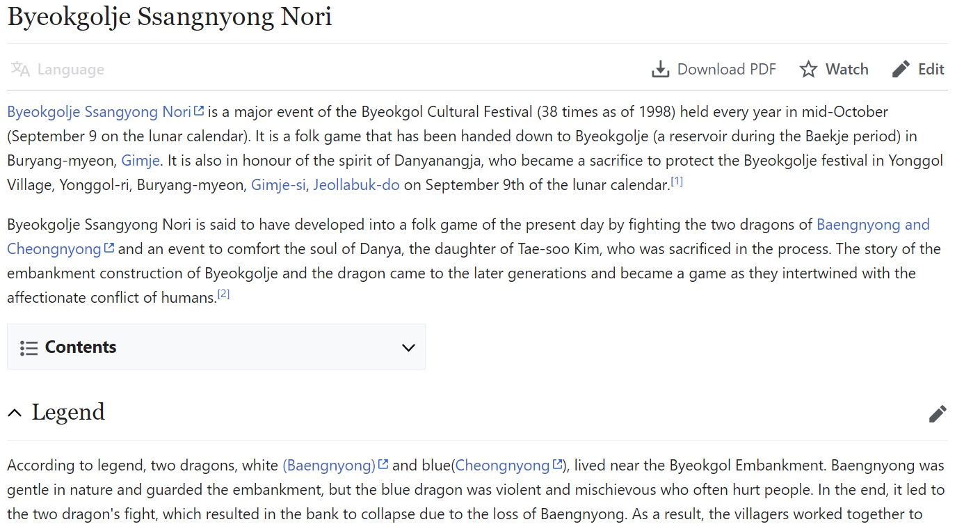Open the (Baengnyong) link in Legend
980x531 pixels.
329,465
